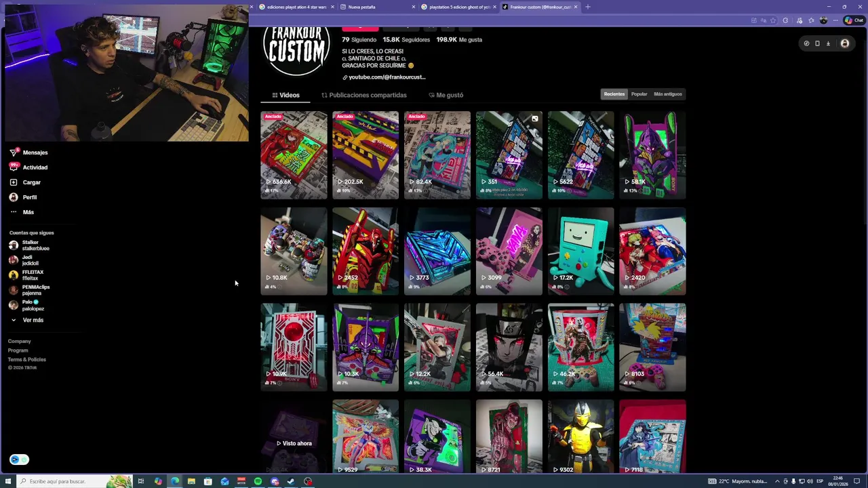The height and width of the screenshot is (488, 868).
Task: Open the BMO console video 17.2K
Action: pyautogui.click(x=581, y=251)
